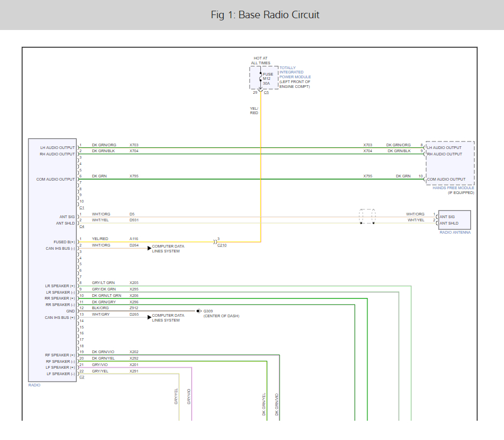This screenshot has width=504, height=440.
Task: Click the C1 connector label on the radio
Action: 81,207
